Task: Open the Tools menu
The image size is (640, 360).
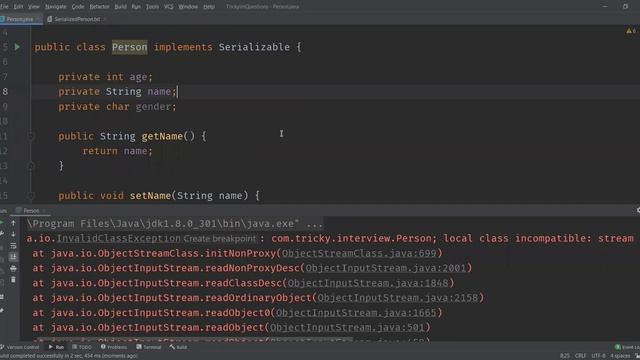Action: tap(152, 7)
